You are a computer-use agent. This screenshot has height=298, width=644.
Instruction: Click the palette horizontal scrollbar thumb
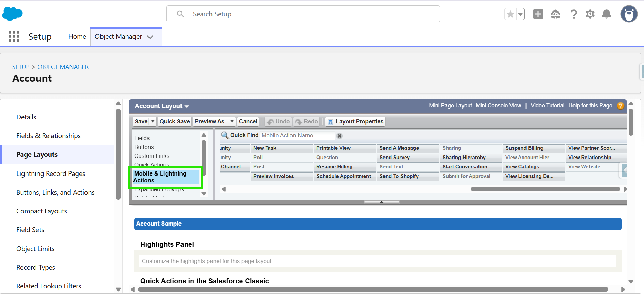[545, 189]
